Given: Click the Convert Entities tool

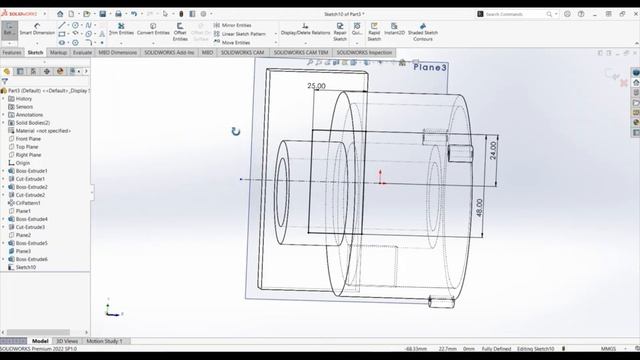Looking at the screenshot, I should [x=153, y=29].
